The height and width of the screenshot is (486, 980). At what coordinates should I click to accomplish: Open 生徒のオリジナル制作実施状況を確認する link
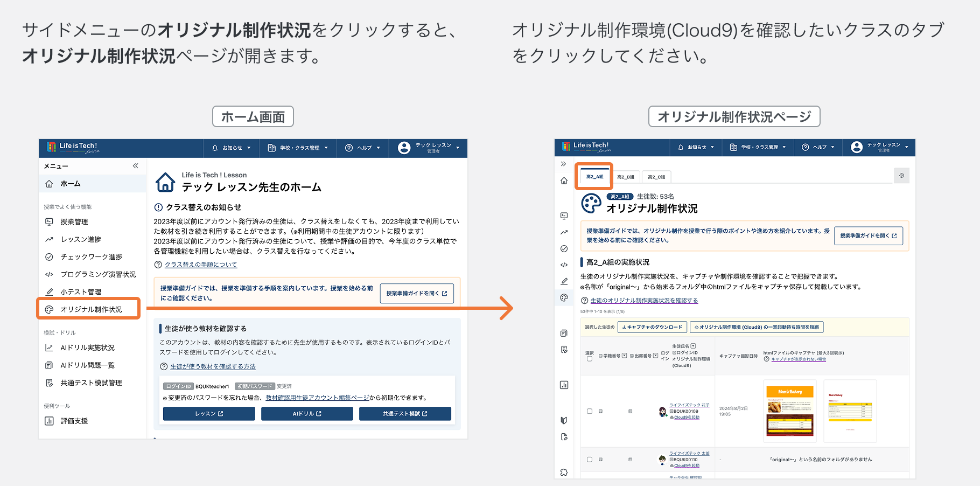[644, 301]
